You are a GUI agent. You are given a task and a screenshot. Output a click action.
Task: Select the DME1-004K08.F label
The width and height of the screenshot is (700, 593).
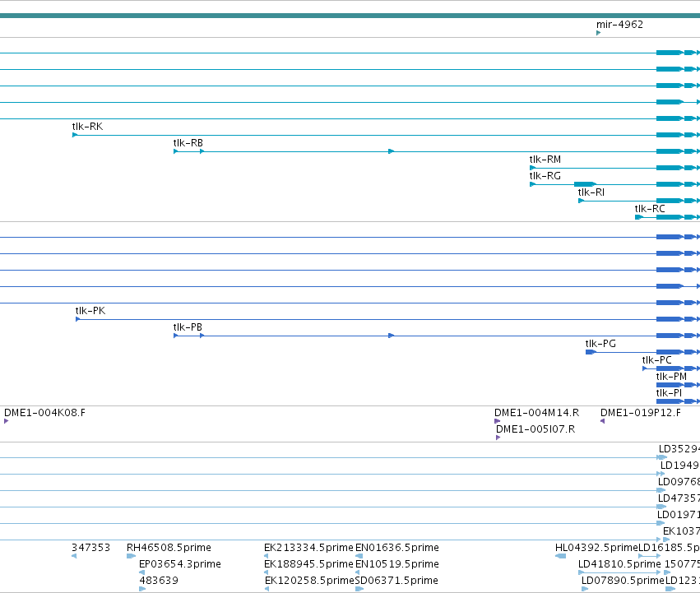[44, 413]
